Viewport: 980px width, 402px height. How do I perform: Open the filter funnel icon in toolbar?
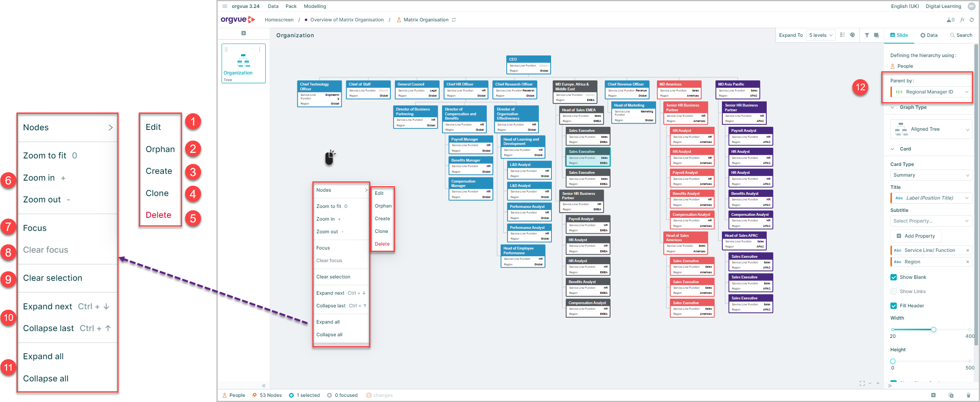(x=867, y=35)
